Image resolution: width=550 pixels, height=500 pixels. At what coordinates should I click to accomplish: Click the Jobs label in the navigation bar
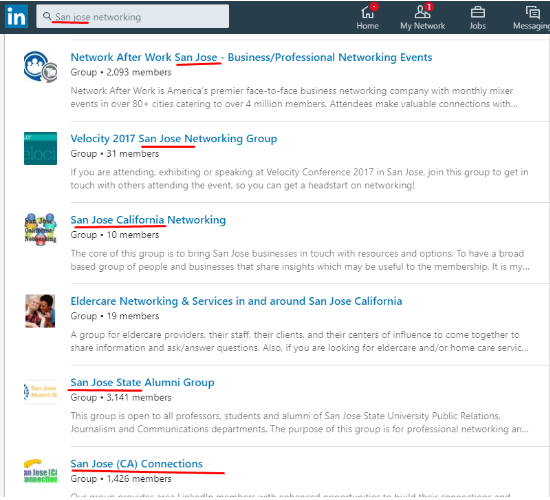pos(478,26)
